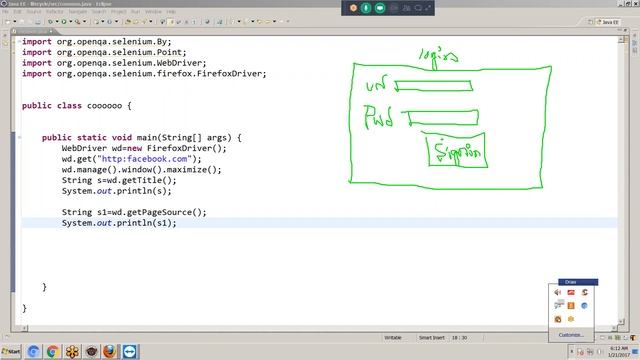Toggle the microphone in the recorder bar
Image resolution: width=640 pixels, height=360 pixels.
[x=366, y=8]
